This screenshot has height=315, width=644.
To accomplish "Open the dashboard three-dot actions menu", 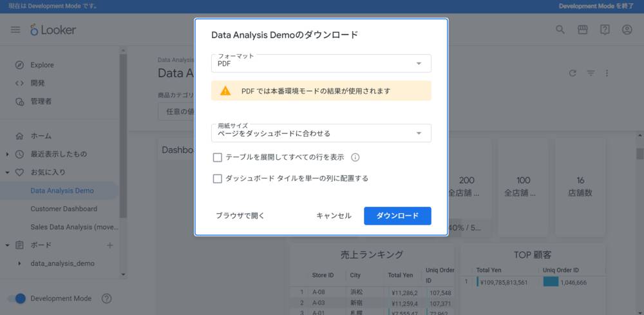I will coord(607,73).
